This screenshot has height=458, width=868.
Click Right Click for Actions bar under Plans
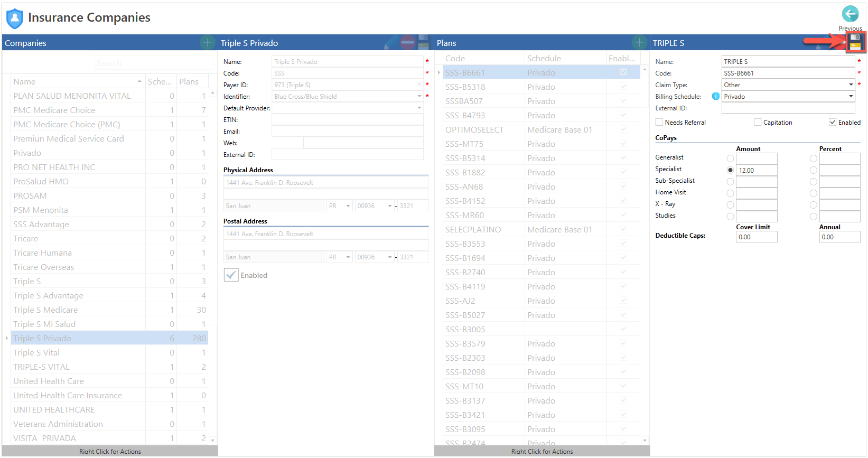(542, 451)
